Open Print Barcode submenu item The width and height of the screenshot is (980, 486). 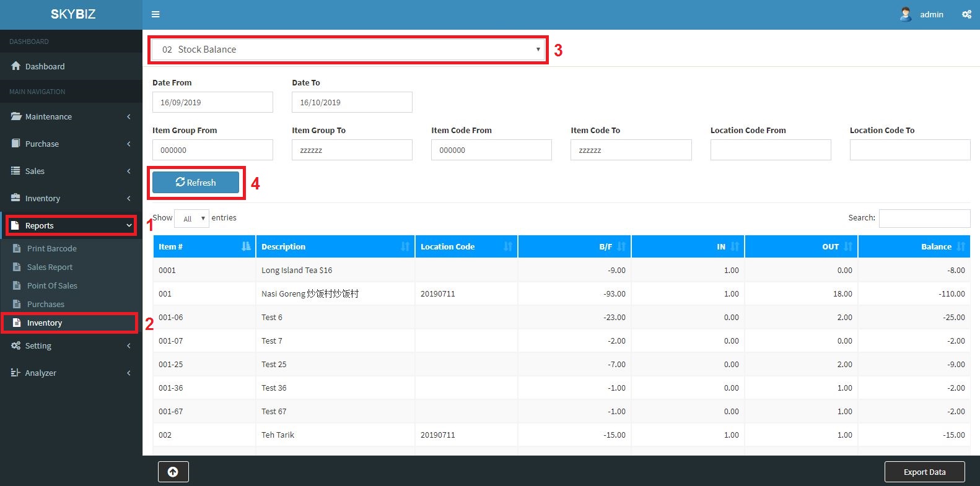(51, 248)
